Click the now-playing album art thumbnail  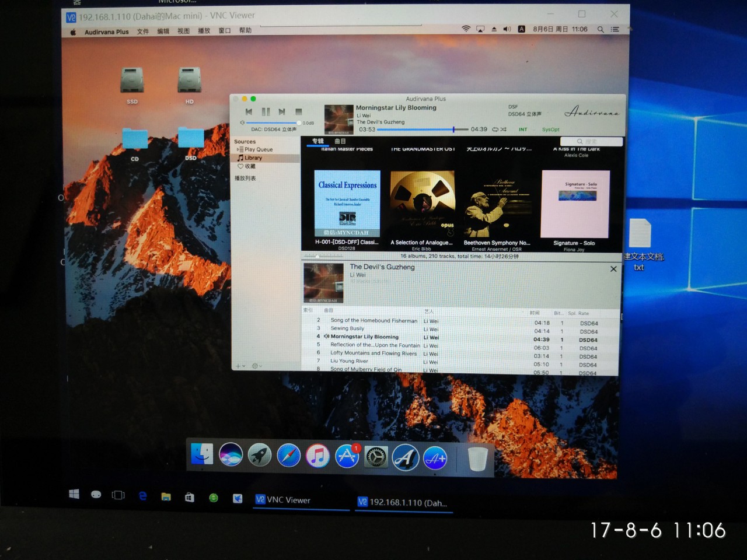pos(338,120)
